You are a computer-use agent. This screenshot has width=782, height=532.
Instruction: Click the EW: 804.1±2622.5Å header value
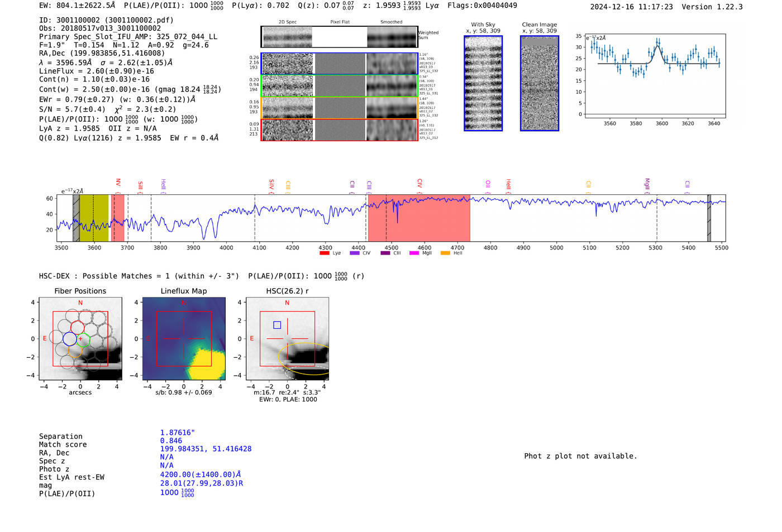[77, 5]
